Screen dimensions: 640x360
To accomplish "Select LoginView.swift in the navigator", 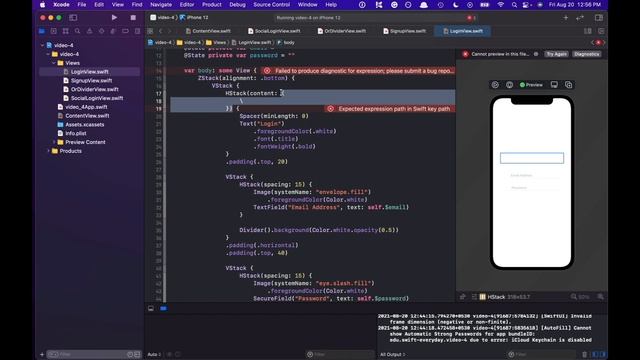I will click(89, 72).
